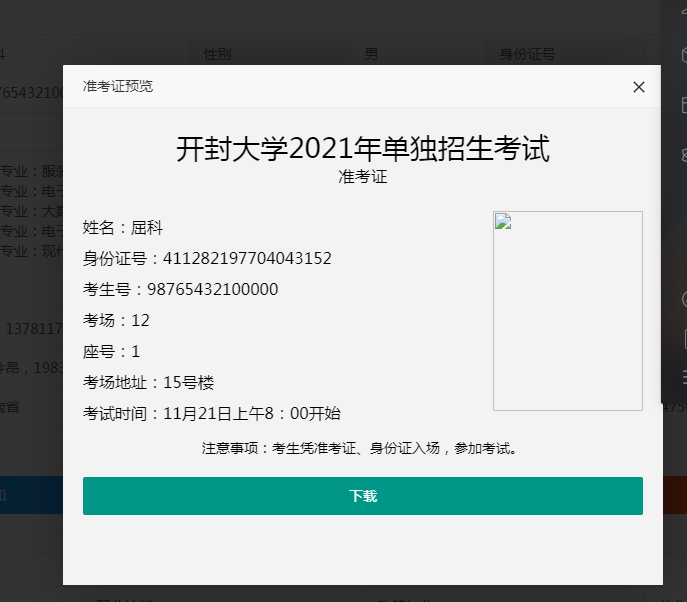Click the dimmed blue button behind dialog's left edge
The width and height of the screenshot is (687, 602).
pyautogui.click(x=30, y=495)
